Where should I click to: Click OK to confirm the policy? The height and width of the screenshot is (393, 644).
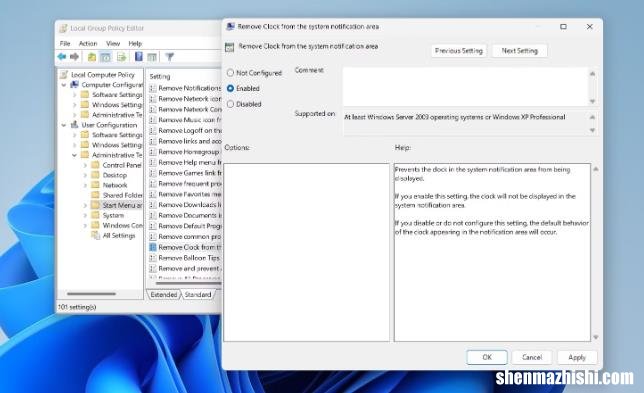click(x=487, y=357)
